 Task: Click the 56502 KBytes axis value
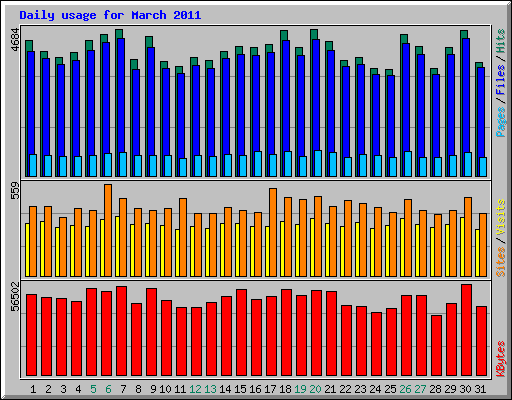[15, 296]
